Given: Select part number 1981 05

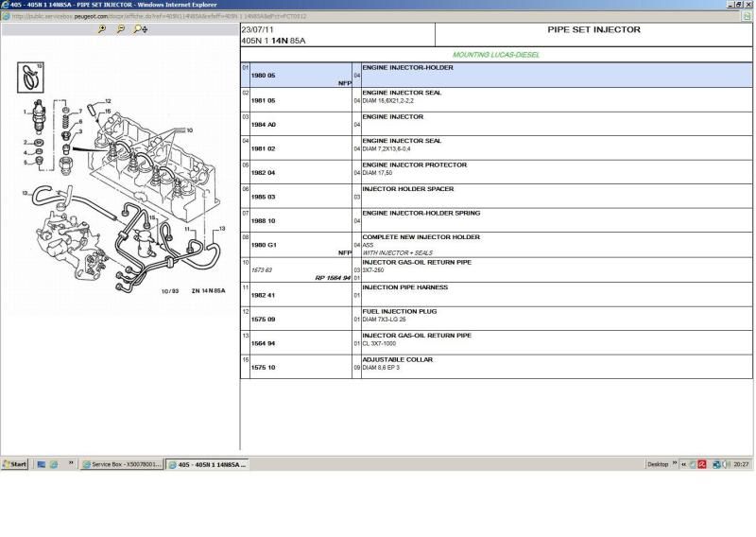Looking at the screenshot, I should click(263, 101).
